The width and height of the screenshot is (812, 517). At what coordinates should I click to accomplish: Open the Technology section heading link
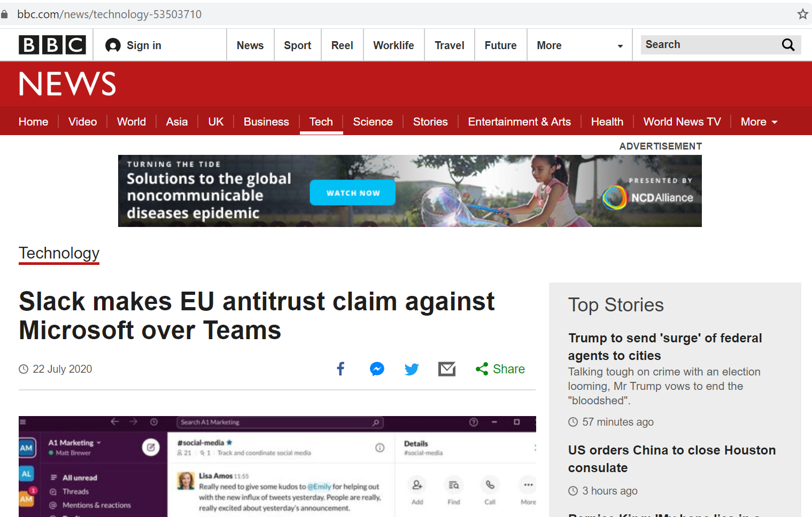click(59, 253)
